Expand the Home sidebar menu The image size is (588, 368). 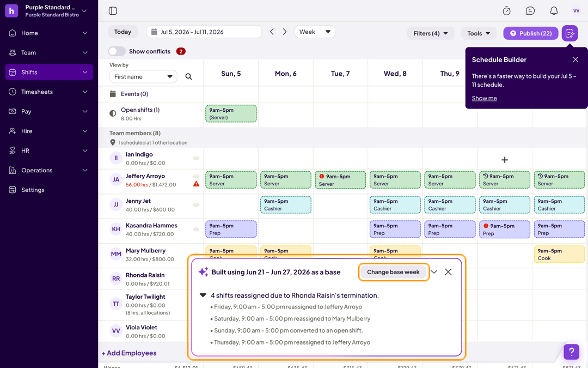(49, 33)
